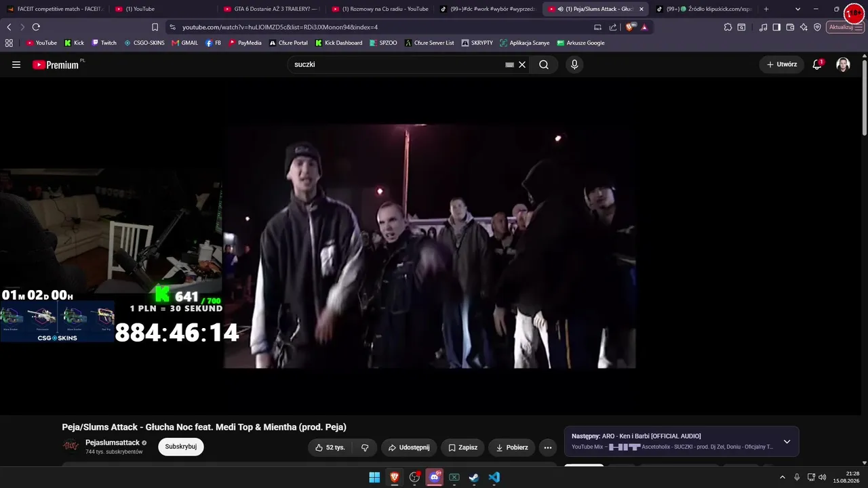Image resolution: width=868 pixels, height=488 pixels.
Task: Click the page vertical scrollbar
Action: (x=865, y=98)
